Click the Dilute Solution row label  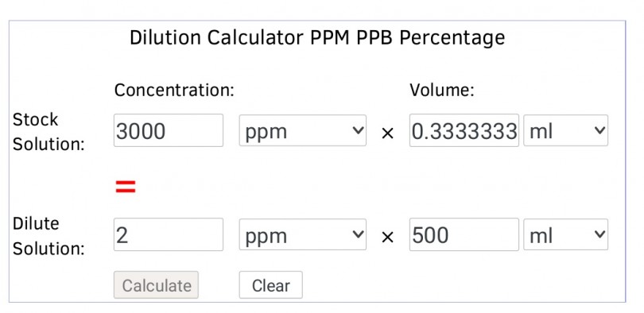click(x=48, y=236)
